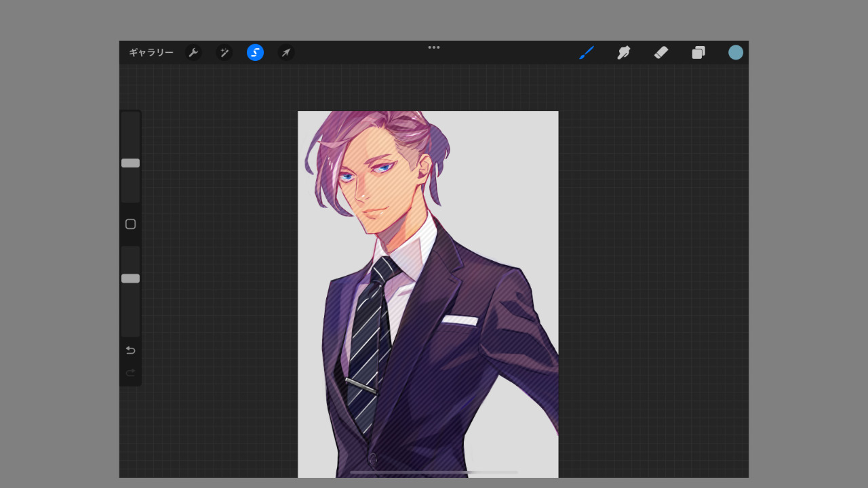Tap the square modify button in sidebar

130,224
